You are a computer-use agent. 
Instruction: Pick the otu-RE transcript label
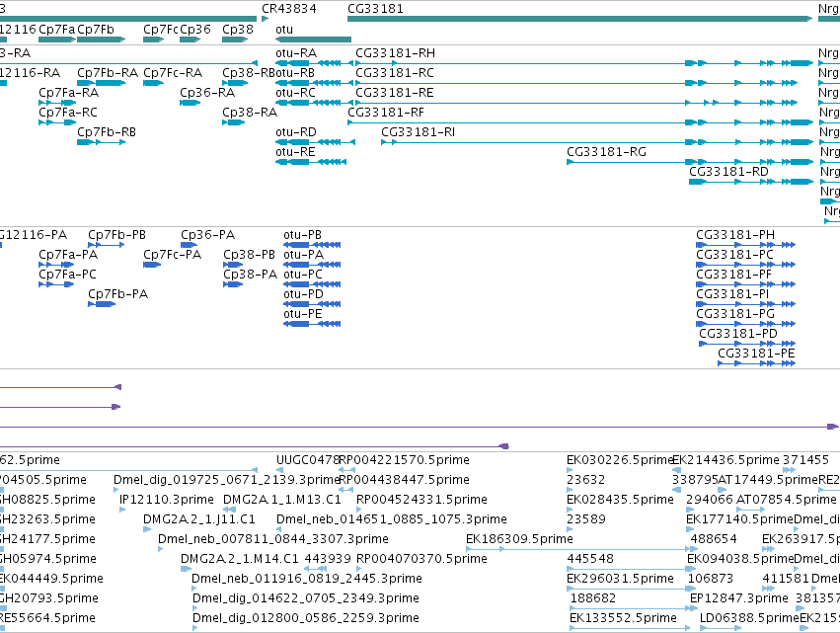coord(295,152)
